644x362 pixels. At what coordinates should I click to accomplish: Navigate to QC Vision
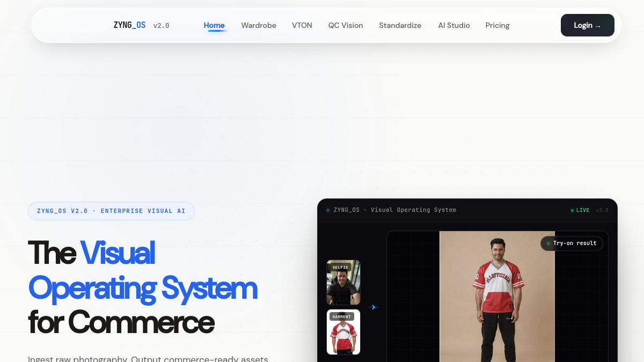pos(346,25)
